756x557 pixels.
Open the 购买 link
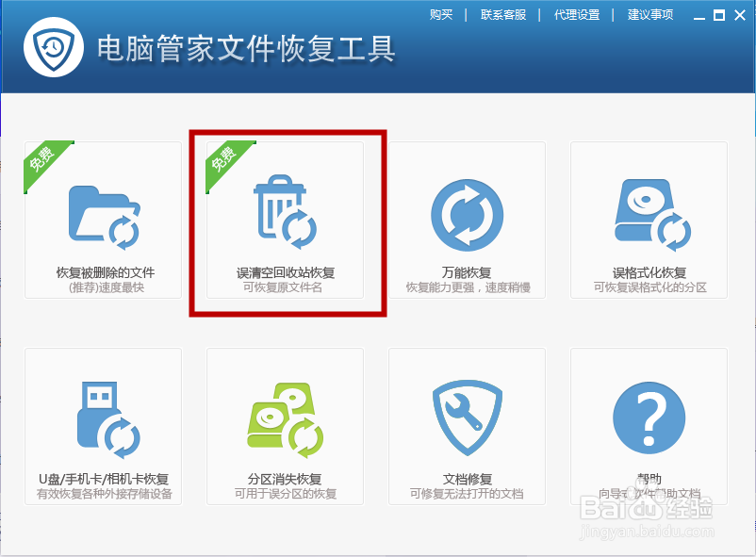point(441,15)
